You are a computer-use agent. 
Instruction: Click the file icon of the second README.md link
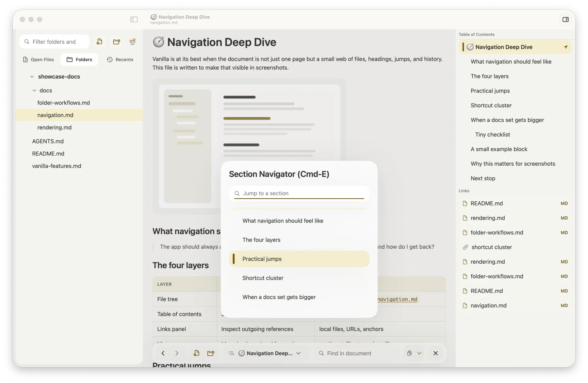465,291
